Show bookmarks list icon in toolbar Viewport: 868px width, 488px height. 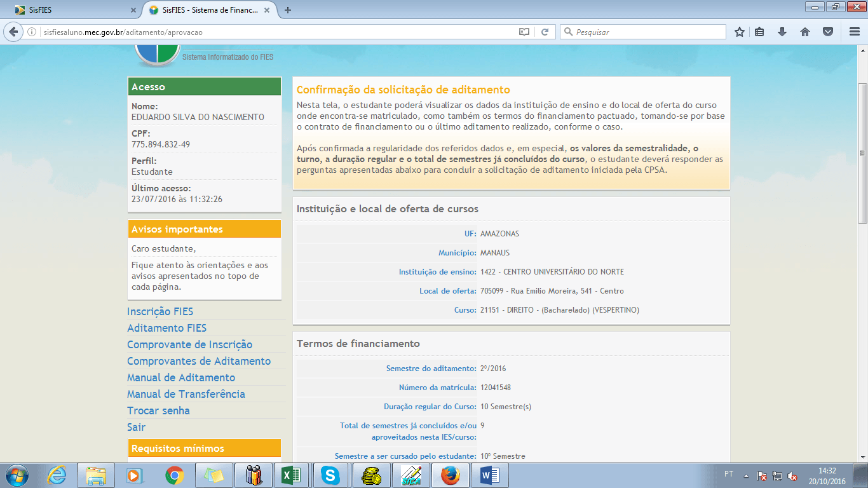tap(759, 32)
